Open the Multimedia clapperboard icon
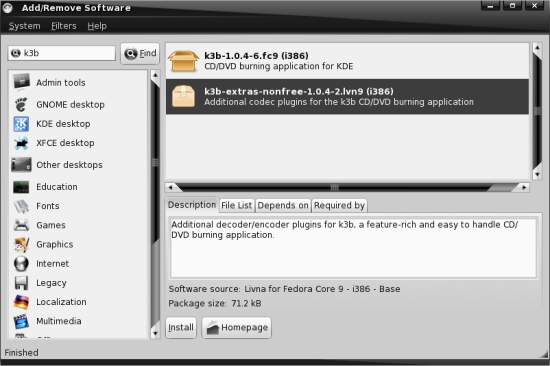 click(x=21, y=321)
